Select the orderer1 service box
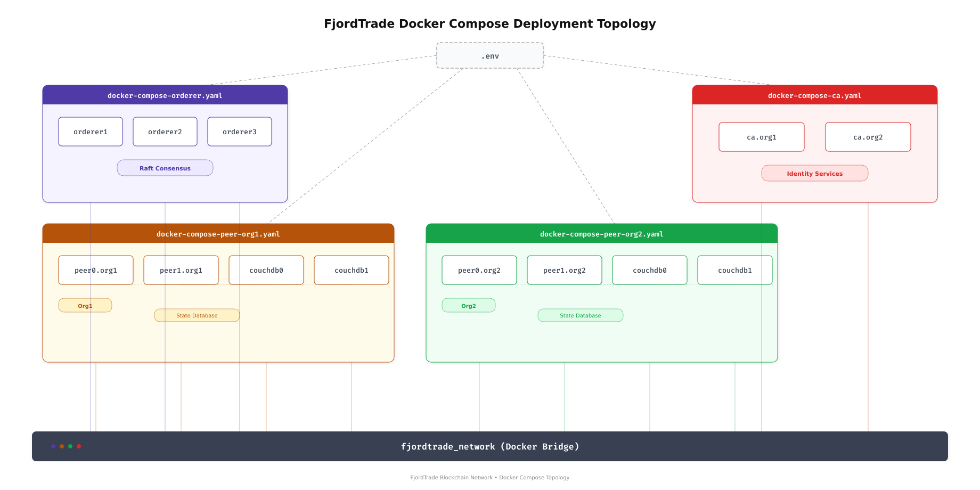Screen dimensions: 980x490 pyautogui.click(x=90, y=131)
